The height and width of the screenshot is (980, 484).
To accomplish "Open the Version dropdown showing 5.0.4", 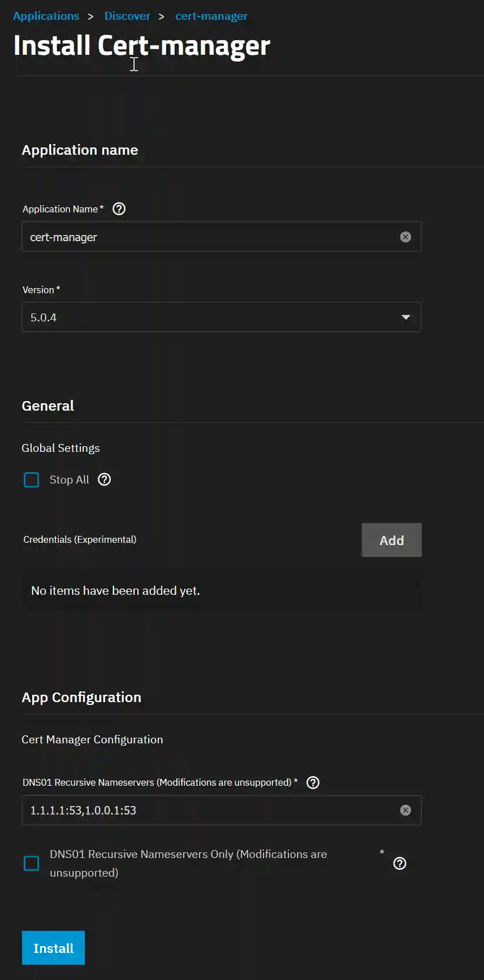I will click(x=222, y=317).
